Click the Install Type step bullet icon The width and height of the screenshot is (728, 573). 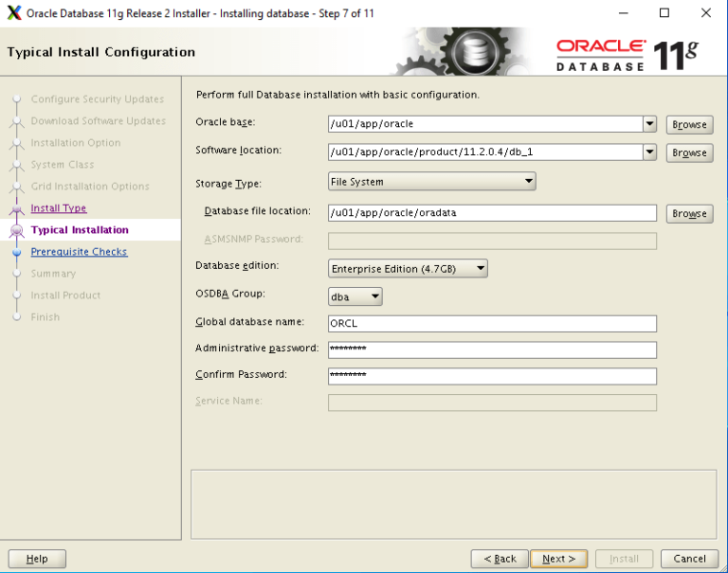[x=17, y=208]
